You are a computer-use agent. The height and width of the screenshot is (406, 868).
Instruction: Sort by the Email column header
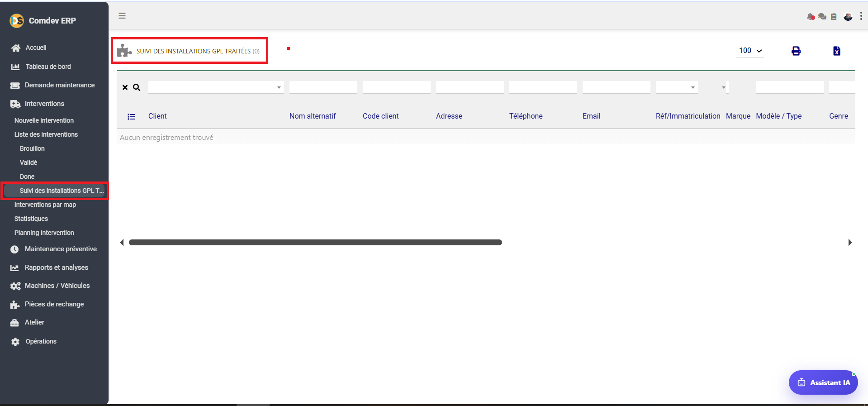[x=592, y=116]
